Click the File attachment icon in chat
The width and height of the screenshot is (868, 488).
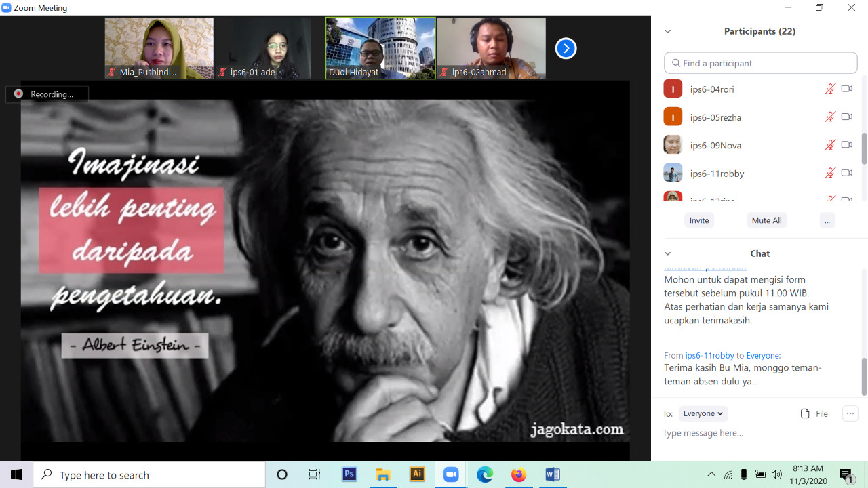(805, 413)
